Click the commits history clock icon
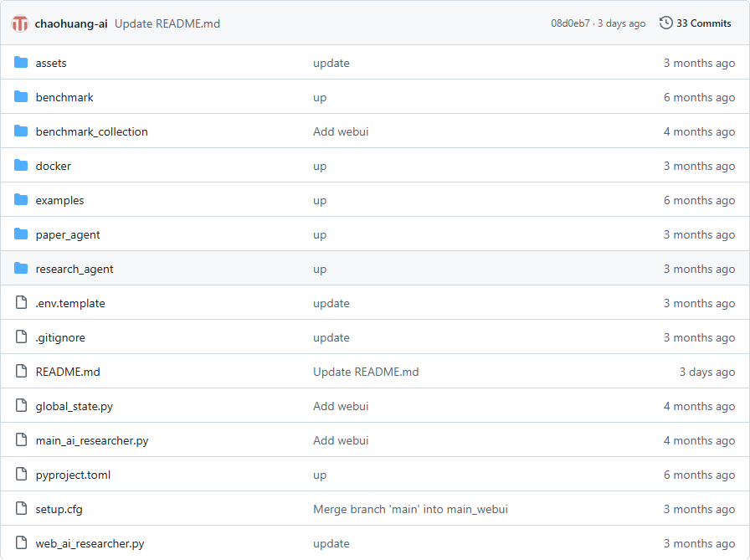750x560 pixels. click(x=665, y=23)
